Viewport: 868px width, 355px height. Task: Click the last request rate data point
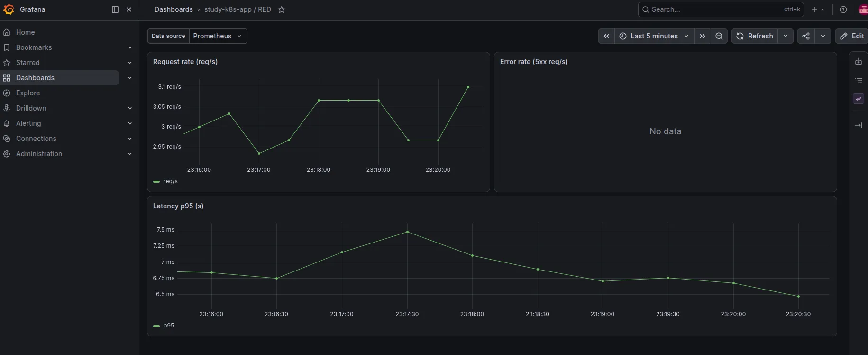[468, 87]
